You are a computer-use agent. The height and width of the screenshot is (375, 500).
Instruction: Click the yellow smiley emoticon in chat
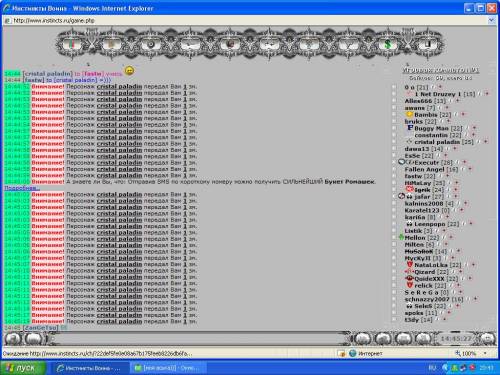[129, 71]
